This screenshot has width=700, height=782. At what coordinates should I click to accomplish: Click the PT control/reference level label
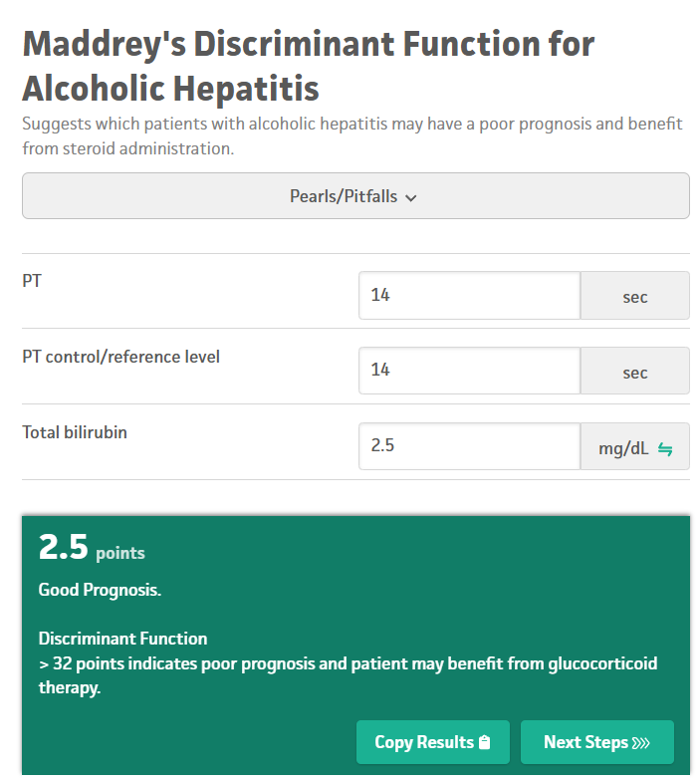120,357
